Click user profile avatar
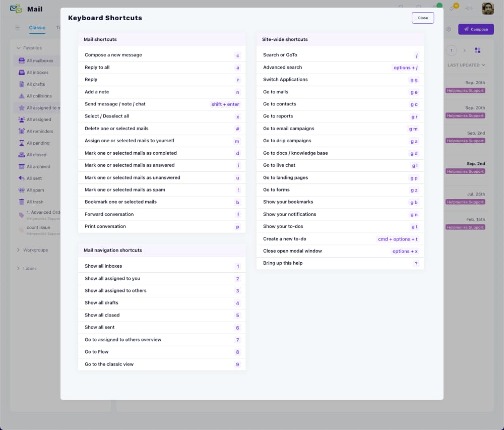The image size is (504, 430). click(487, 9)
